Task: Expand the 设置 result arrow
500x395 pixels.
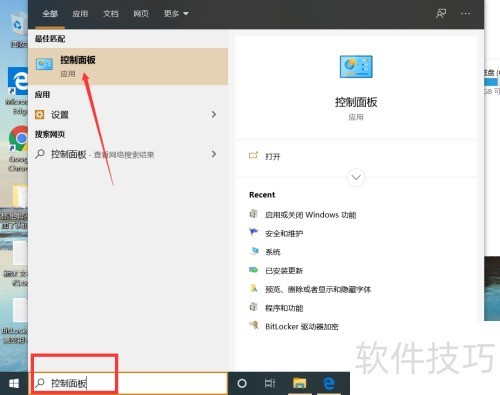Action: pos(214,115)
